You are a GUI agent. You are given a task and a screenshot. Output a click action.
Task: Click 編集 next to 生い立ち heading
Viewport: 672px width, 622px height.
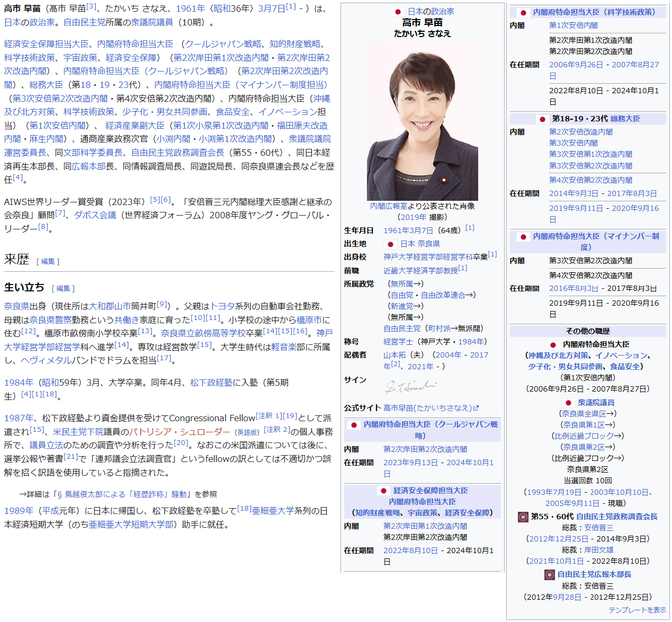coord(63,289)
